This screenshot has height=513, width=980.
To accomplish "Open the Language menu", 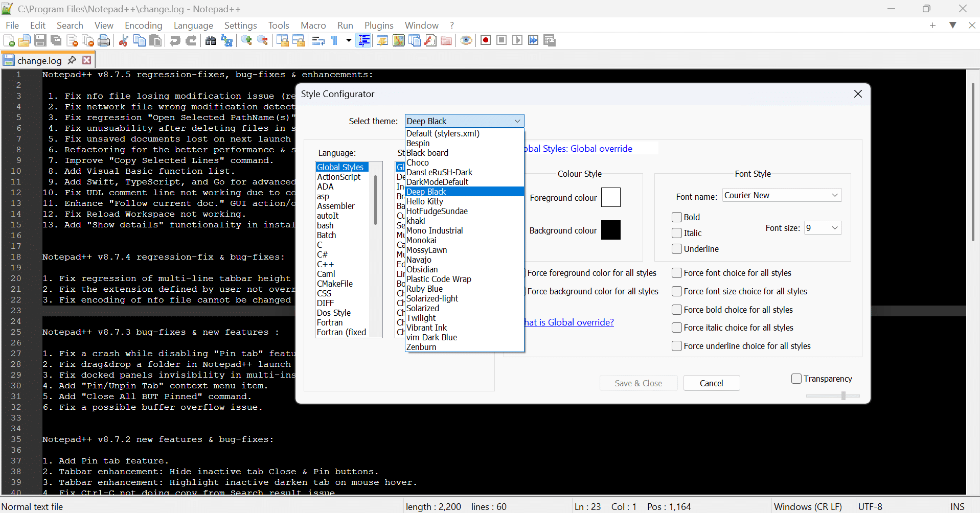I will tap(193, 25).
